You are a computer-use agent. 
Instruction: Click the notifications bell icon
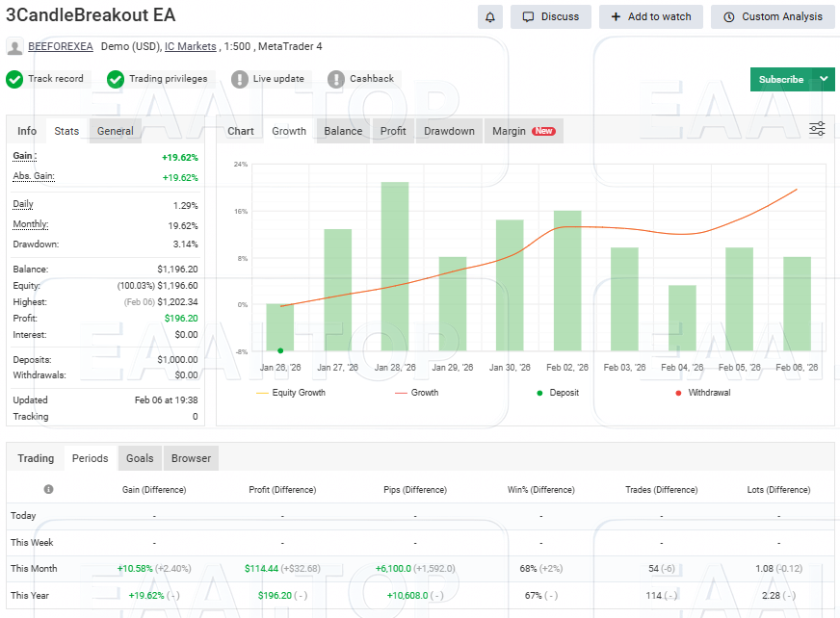coord(491,16)
